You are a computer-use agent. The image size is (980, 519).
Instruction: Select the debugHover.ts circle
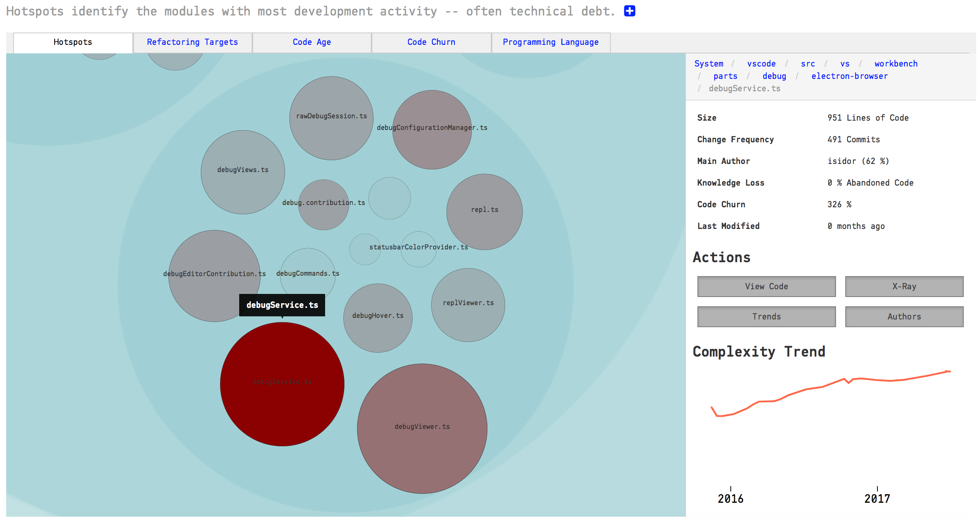pyautogui.click(x=378, y=318)
